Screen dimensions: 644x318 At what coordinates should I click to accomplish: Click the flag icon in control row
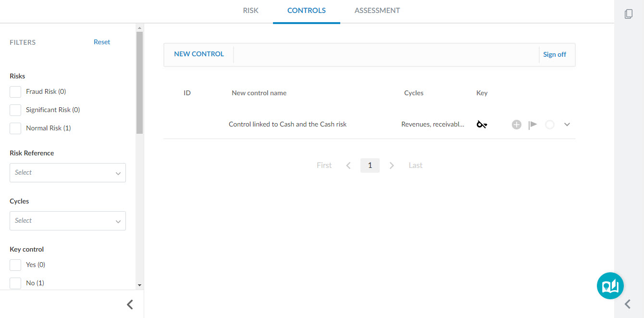(533, 125)
